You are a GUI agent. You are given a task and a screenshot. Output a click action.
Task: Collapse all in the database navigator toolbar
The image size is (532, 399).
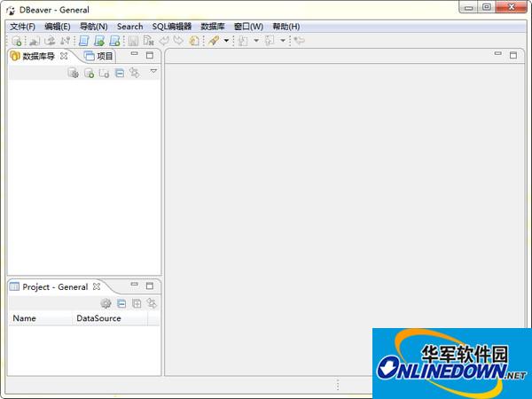120,73
